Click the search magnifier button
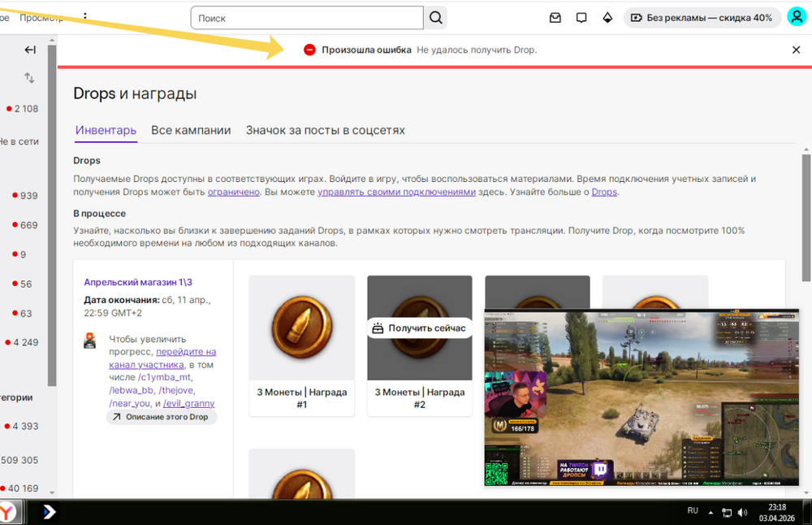812x525 pixels. [435, 18]
